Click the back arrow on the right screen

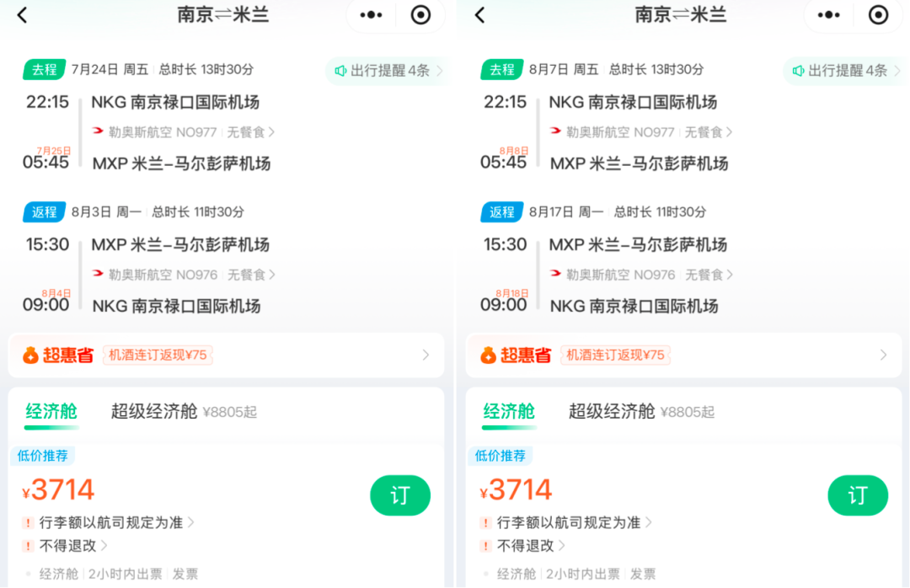click(479, 15)
